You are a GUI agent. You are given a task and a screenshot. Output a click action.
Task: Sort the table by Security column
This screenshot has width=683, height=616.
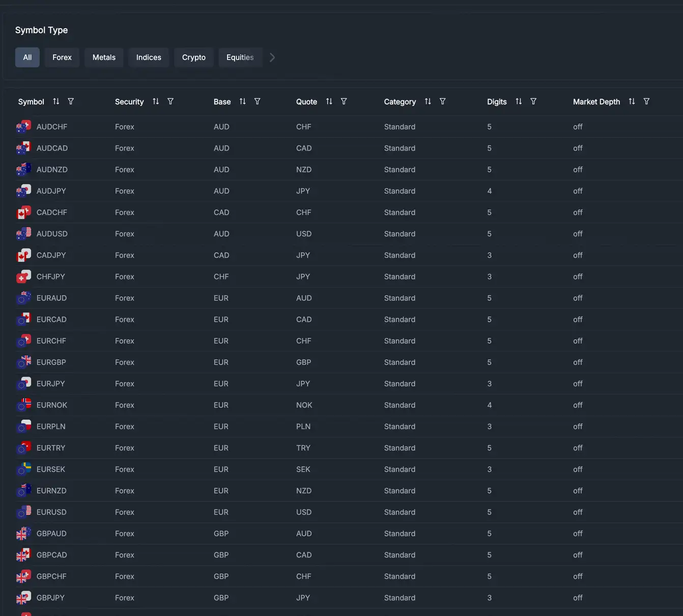(156, 101)
